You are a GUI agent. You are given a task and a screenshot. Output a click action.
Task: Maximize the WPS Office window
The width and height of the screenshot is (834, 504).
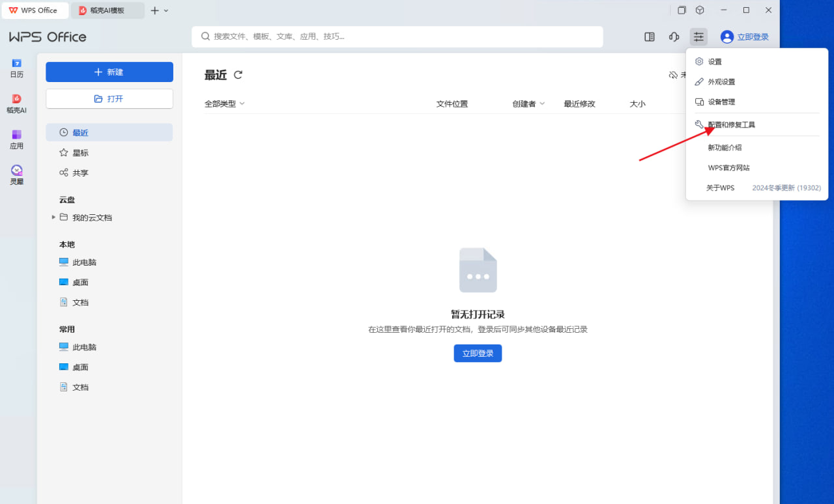[x=747, y=10]
